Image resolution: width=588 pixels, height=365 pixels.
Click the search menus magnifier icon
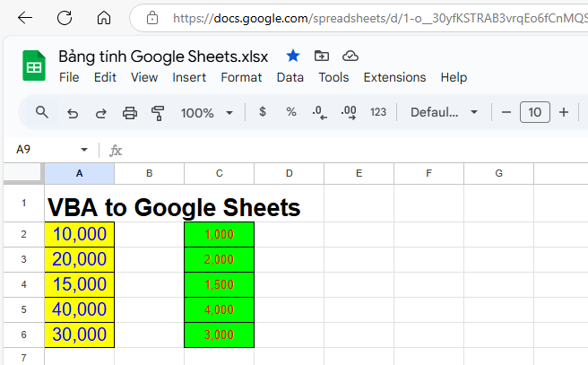(41, 112)
